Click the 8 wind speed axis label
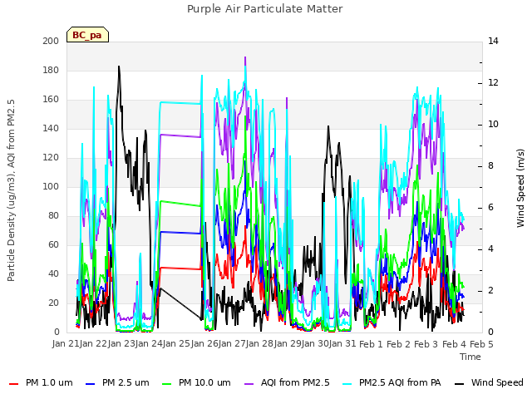 (x=491, y=166)
